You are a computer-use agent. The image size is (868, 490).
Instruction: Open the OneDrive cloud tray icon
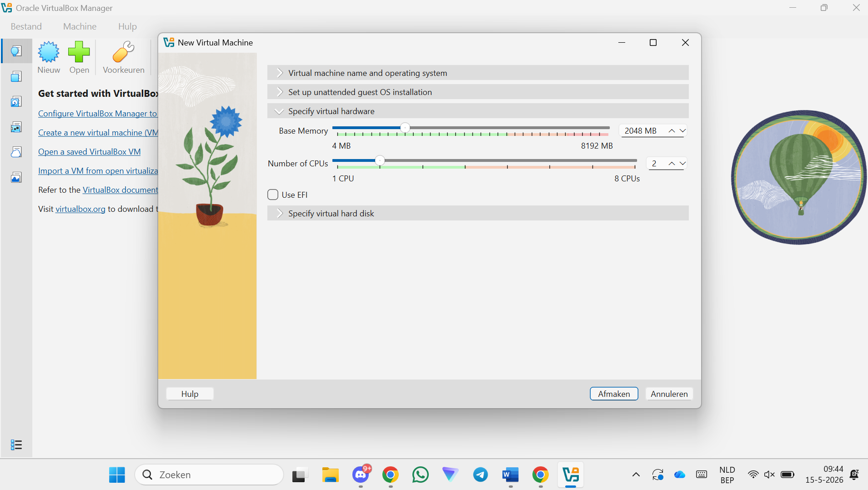pos(680,475)
